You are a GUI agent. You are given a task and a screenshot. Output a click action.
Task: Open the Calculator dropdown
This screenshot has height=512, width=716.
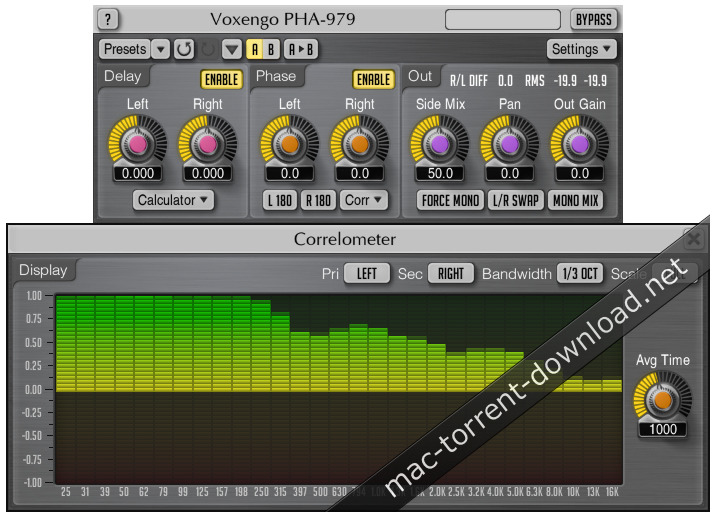click(173, 201)
